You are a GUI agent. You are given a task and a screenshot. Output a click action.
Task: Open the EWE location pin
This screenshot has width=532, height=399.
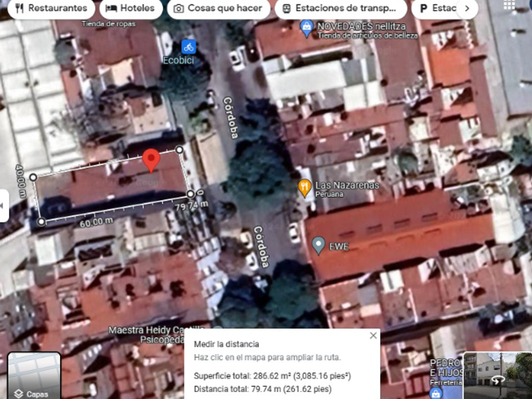click(x=318, y=245)
